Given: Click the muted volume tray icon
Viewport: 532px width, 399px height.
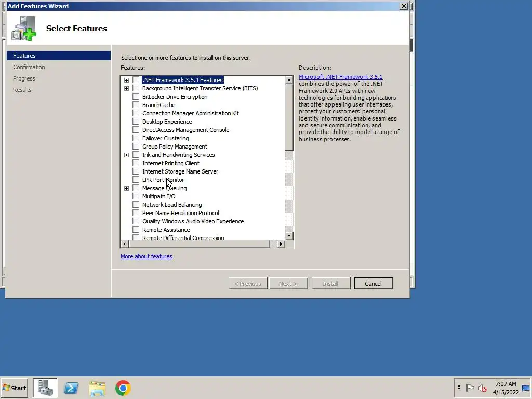Looking at the screenshot, I should pos(482,388).
